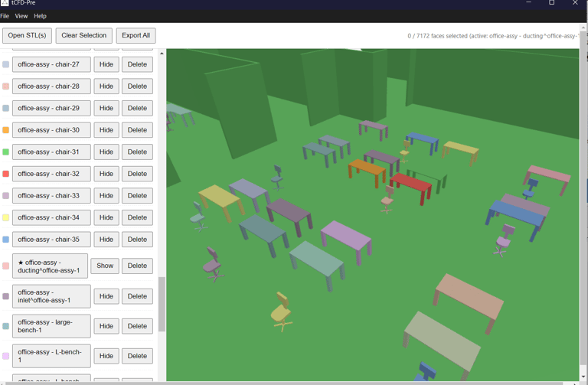Delete the chair-29 part
588x385 pixels.
(137, 108)
